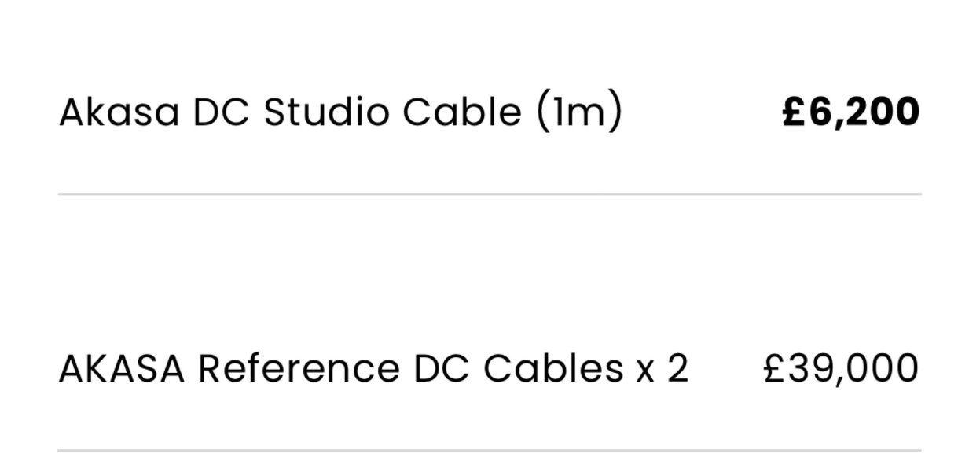Tap the "(1m)" length label
This screenshot has width=980, height=472.
coord(579,112)
